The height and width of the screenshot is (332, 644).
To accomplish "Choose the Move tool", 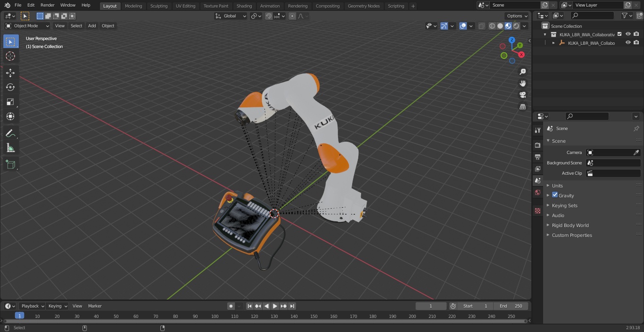I will [10, 73].
